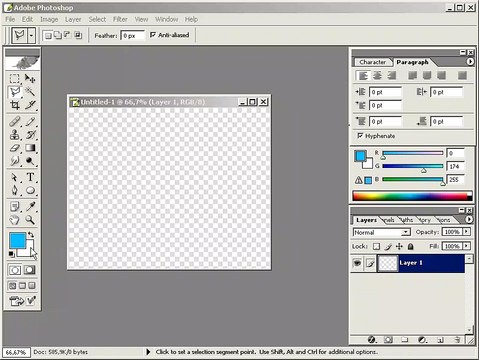Screen dimensions: 479x360
Task: Create a new layer set folder
Action: point(405,340)
